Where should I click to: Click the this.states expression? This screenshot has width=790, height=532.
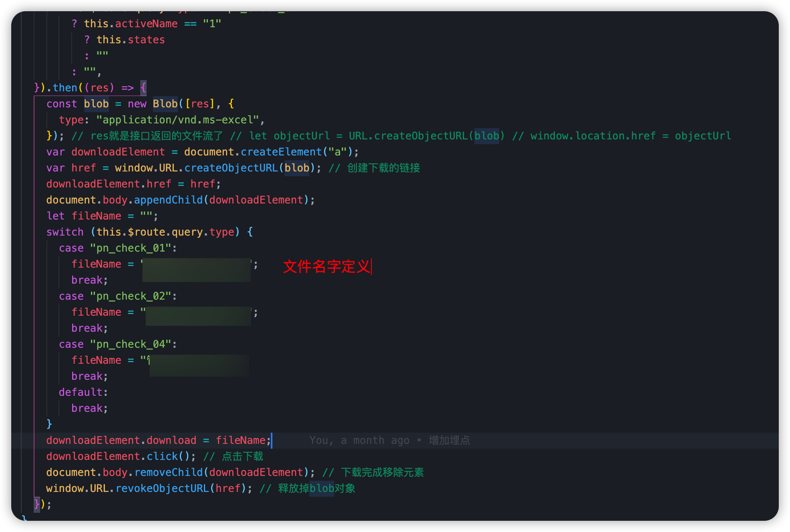[x=130, y=40]
